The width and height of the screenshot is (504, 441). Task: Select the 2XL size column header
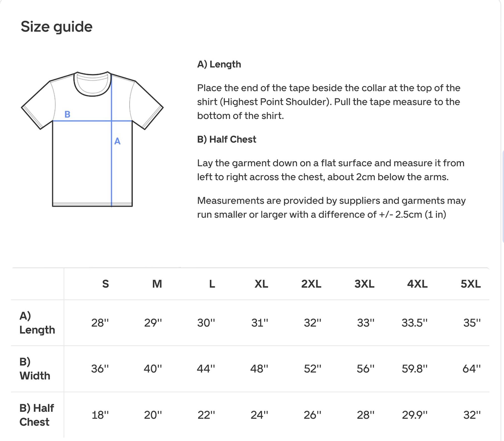coord(311,284)
